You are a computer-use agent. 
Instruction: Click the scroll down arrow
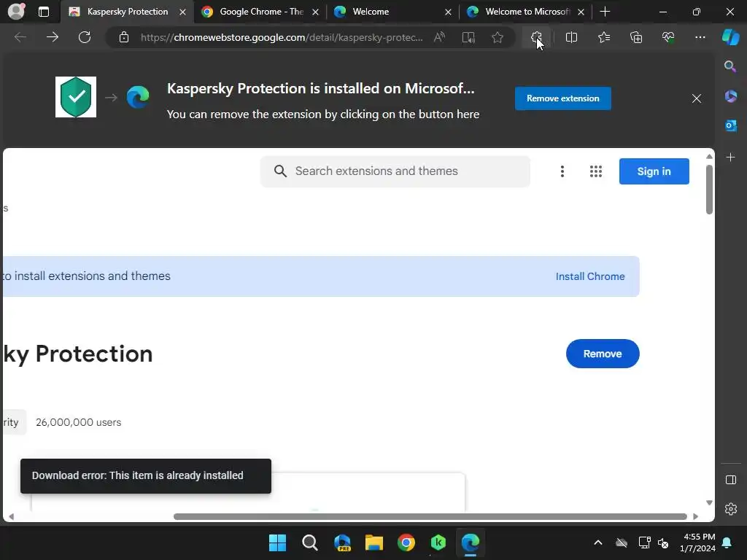coord(709,503)
